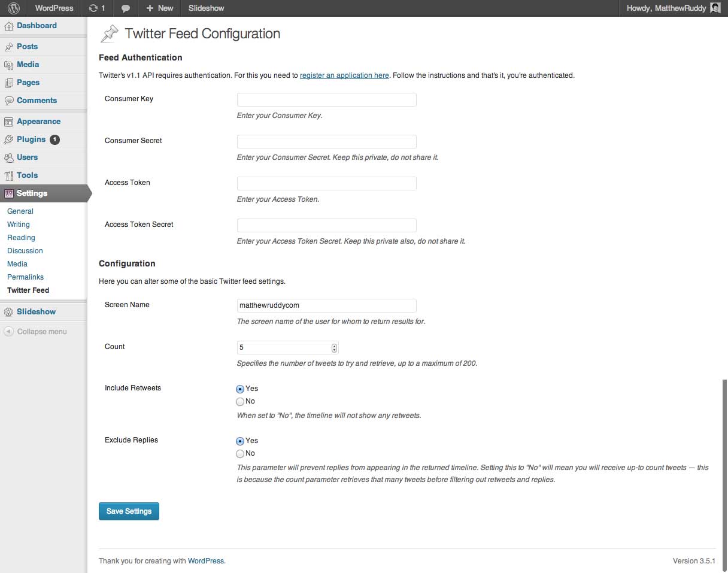
Task: Go to the Discussion settings page
Action: (25, 251)
